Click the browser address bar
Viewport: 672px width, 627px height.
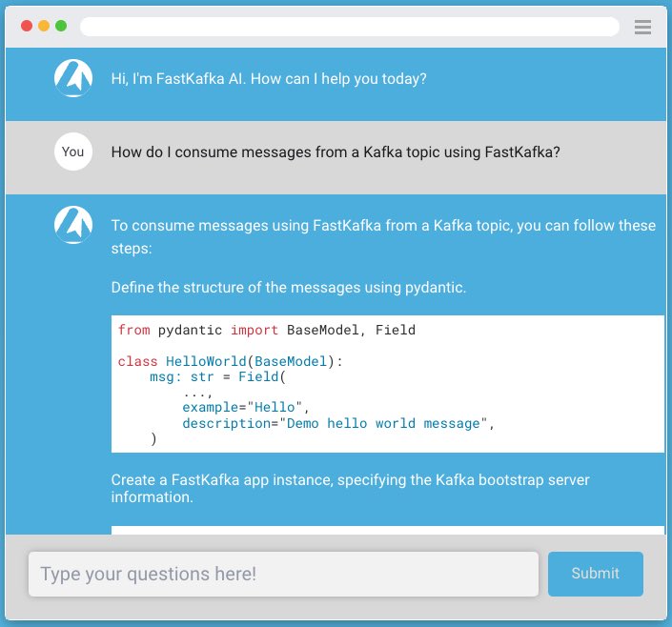(349, 27)
